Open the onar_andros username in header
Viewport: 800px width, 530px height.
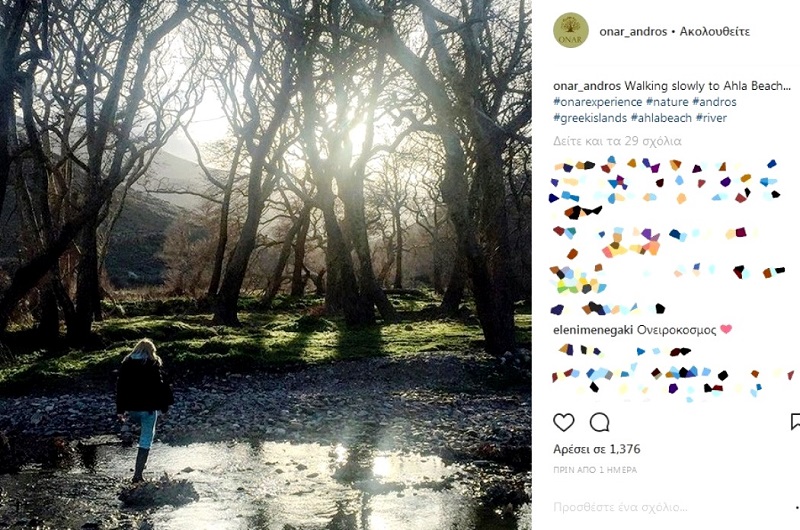pyautogui.click(x=633, y=31)
